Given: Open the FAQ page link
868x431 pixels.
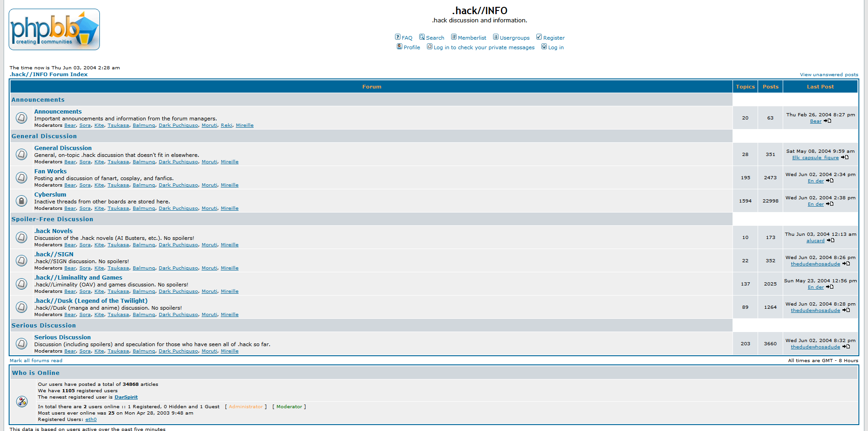Looking at the screenshot, I should [407, 38].
